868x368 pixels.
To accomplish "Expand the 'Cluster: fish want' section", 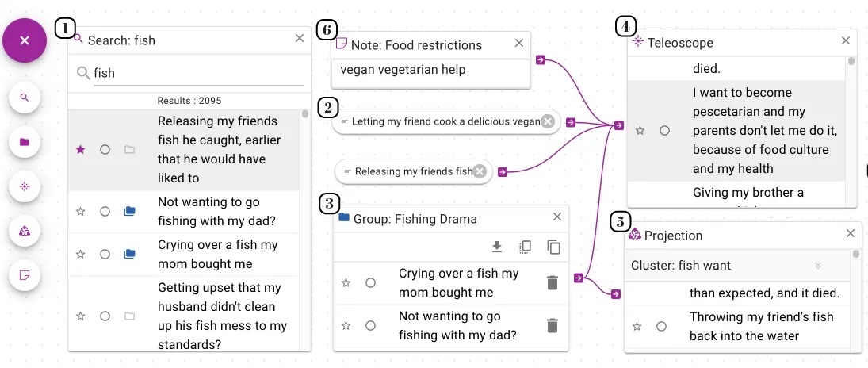I will pos(817,266).
